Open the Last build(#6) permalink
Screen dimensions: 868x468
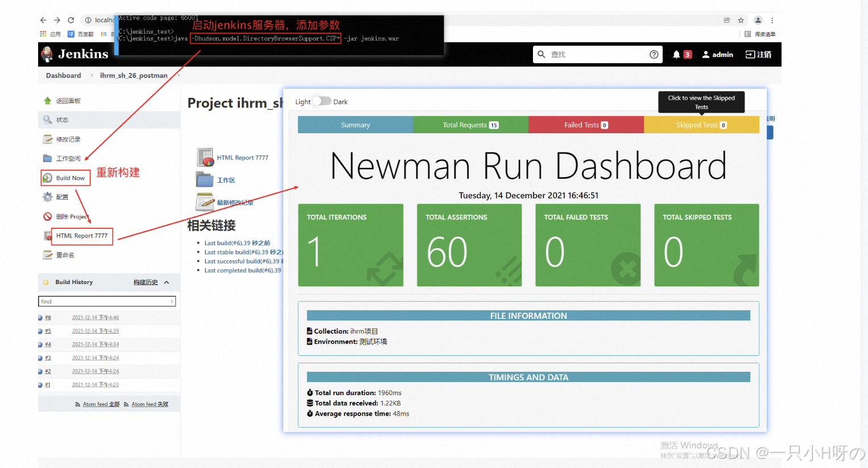(x=237, y=243)
